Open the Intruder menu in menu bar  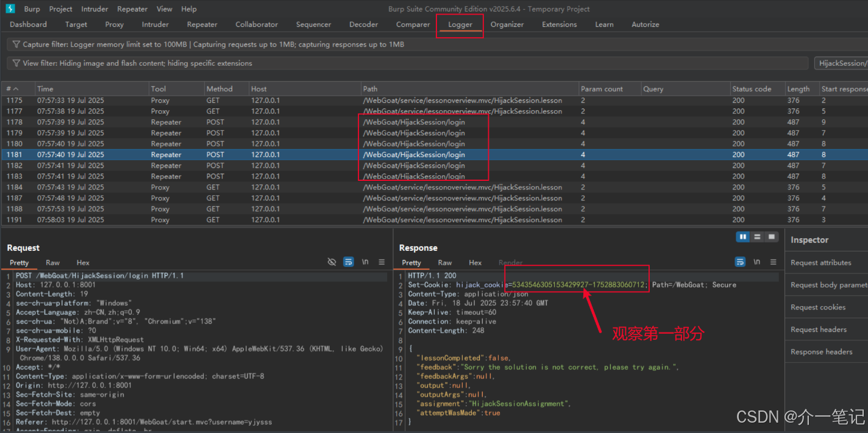coord(94,9)
